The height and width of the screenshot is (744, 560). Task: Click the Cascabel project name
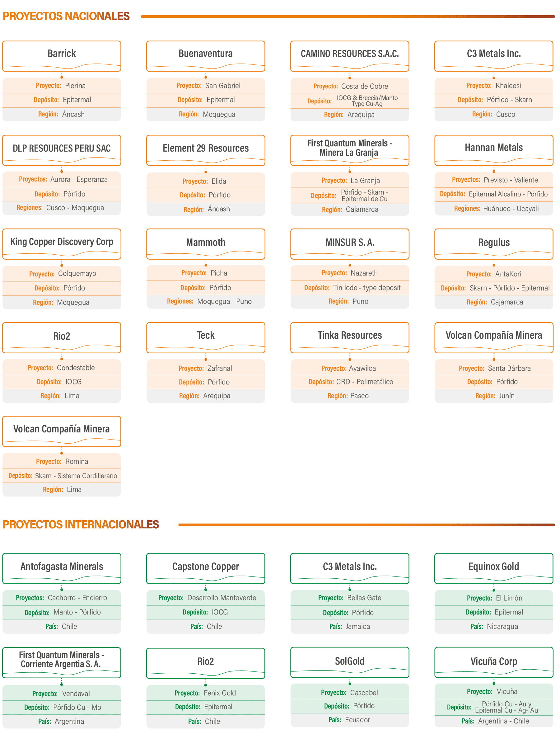point(364,693)
